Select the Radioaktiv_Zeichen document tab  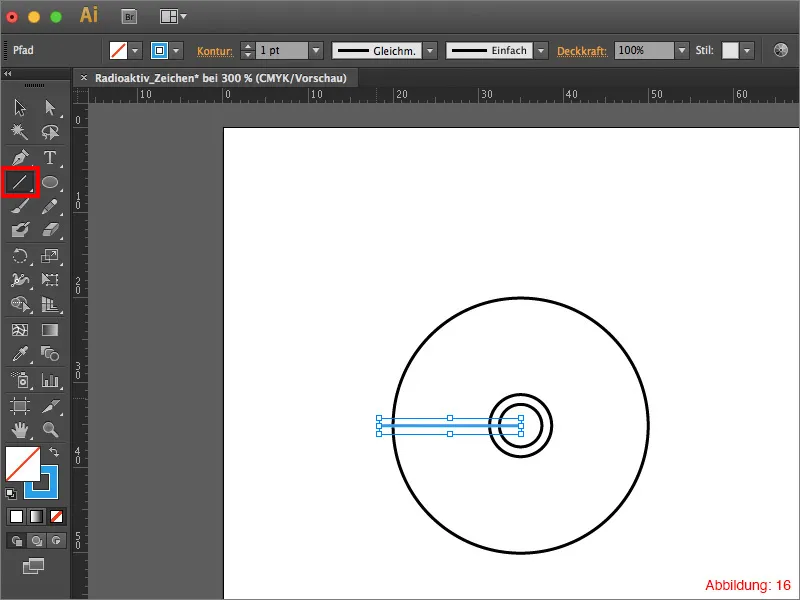220,78
